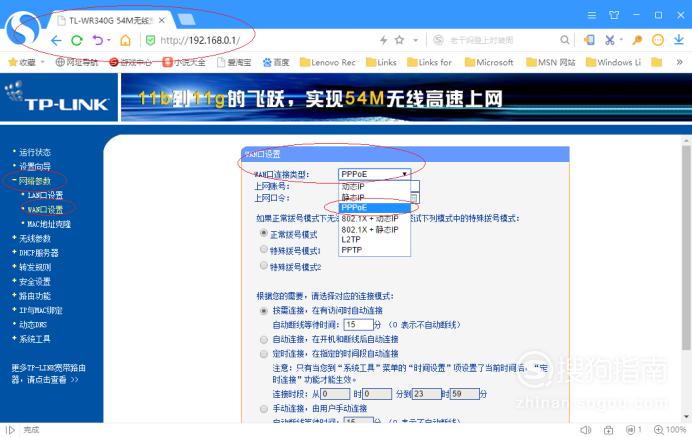The width and height of the screenshot is (692, 437).
Task: Expand the 收藏 favorites dropdown arrow
Action: 43,62
